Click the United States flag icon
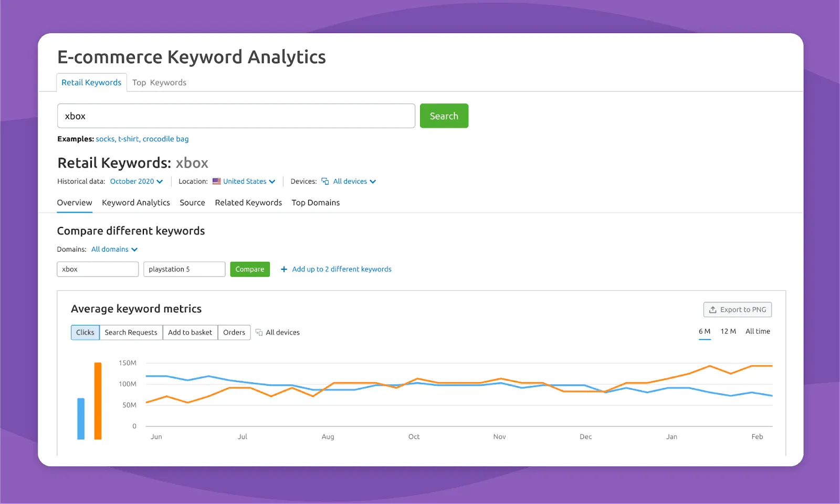Viewport: 840px width, 504px height. pyautogui.click(x=217, y=181)
